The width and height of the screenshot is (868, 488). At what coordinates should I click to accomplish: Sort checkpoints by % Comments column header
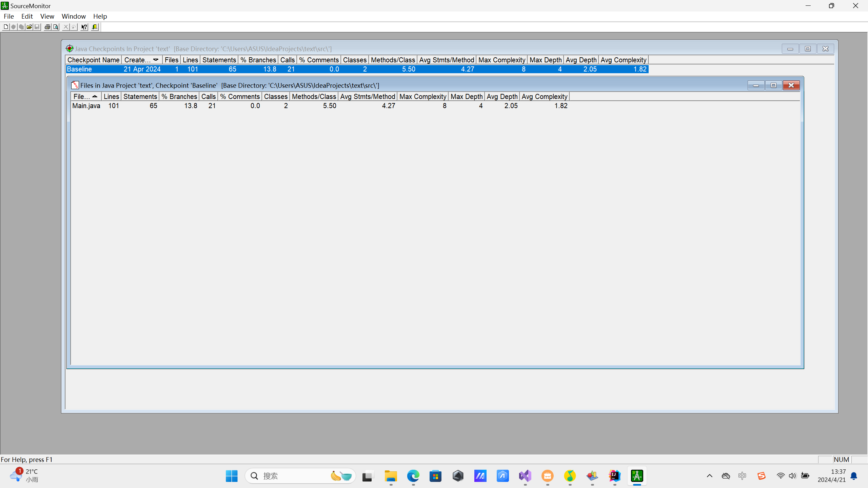coord(319,60)
